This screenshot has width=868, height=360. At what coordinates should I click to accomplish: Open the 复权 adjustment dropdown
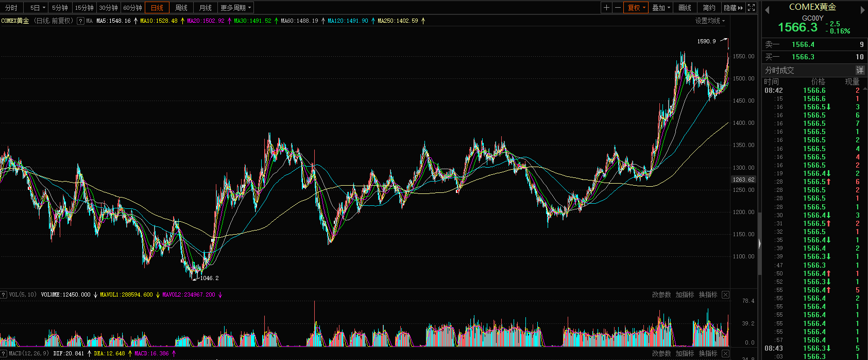[x=636, y=8]
